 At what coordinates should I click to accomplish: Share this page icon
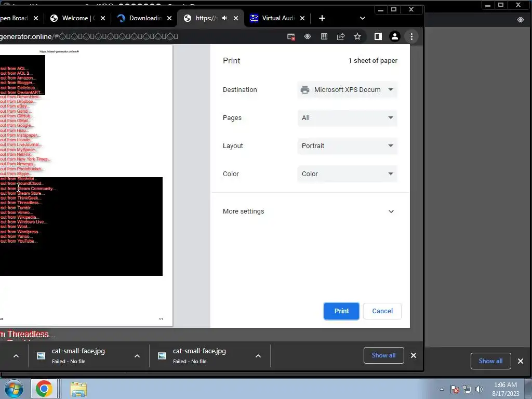341,37
